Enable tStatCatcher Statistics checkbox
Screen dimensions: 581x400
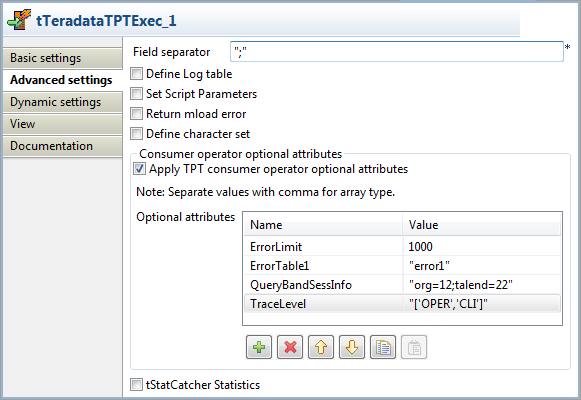(x=136, y=385)
